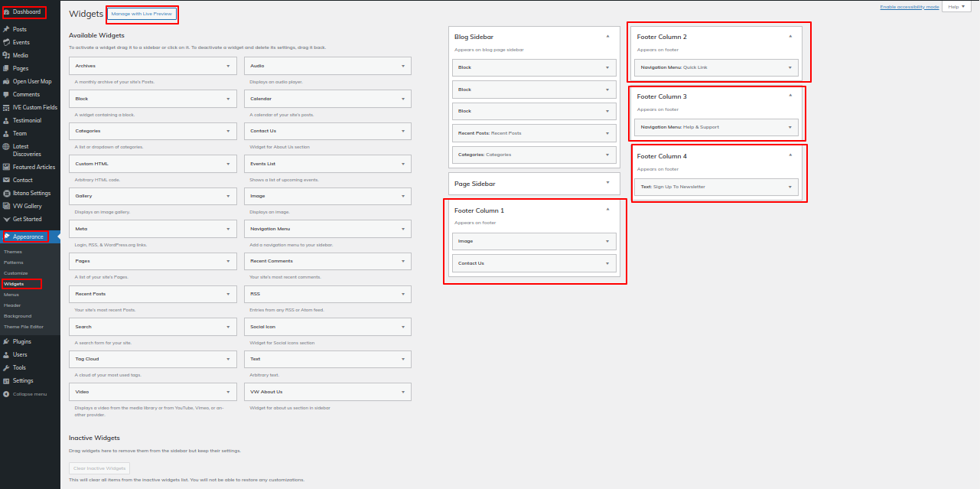Click the Plugins icon in sidebar

(7, 341)
